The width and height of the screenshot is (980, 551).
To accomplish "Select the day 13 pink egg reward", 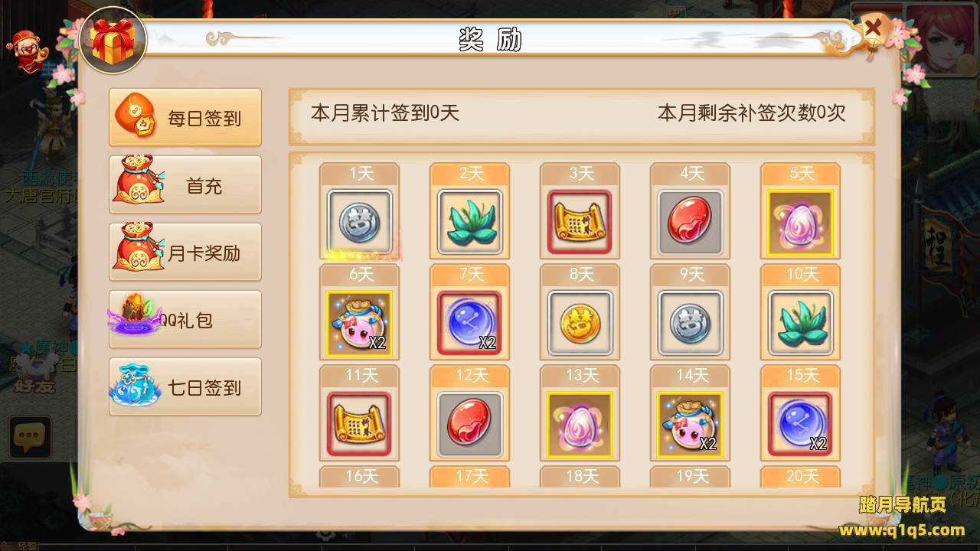I will click(580, 424).
